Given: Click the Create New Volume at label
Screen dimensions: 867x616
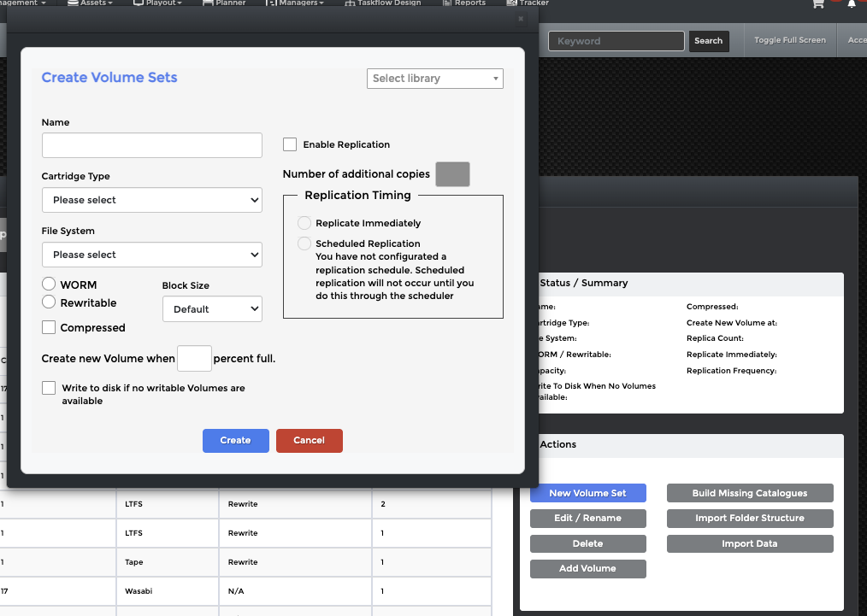Looking at the screenshot, I should point(732,323).
